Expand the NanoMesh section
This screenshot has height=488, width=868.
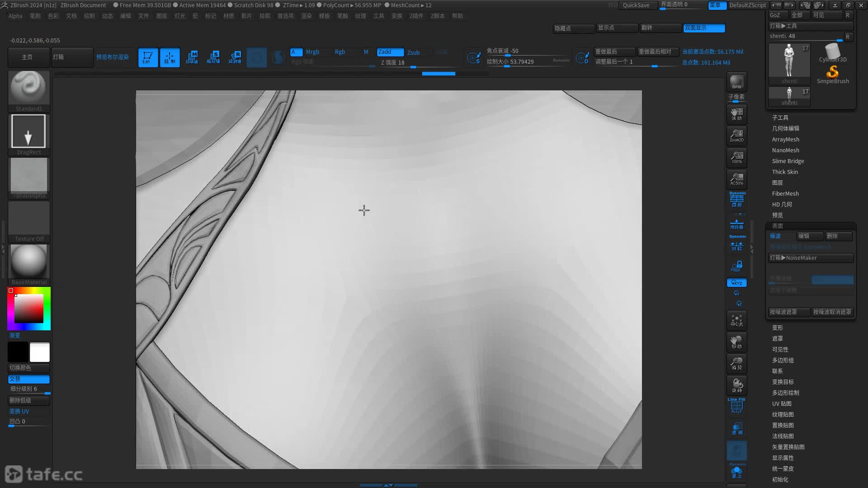tap(785, 150)
